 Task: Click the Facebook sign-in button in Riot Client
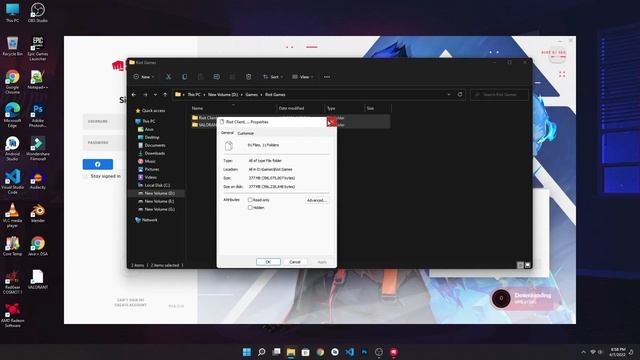pyautogui.click(x=98, y=164)
